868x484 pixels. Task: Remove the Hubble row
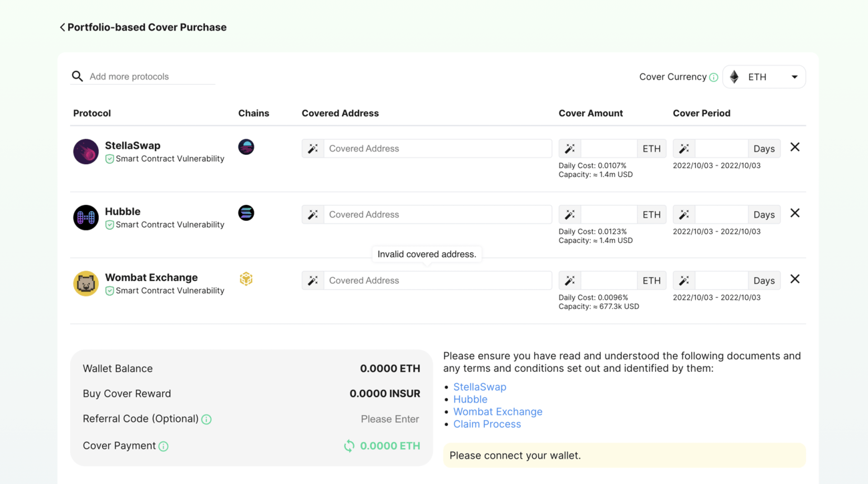click(795, 213)
